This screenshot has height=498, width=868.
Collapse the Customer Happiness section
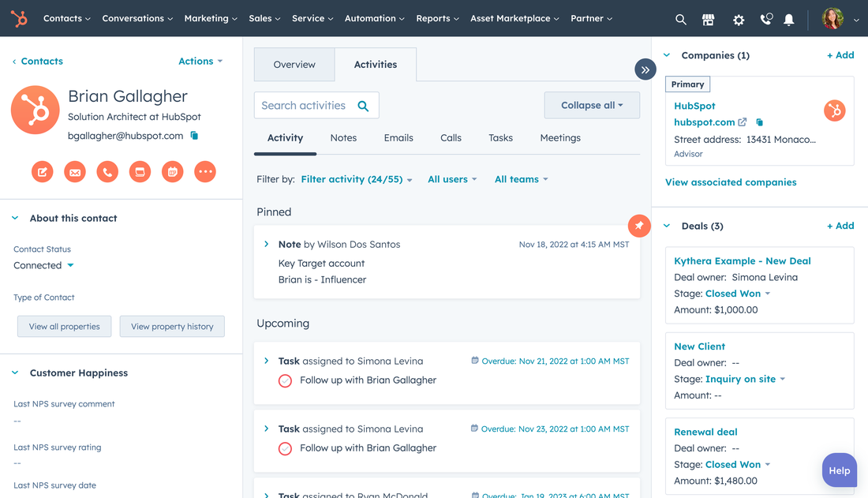click(x=15, y=373)
